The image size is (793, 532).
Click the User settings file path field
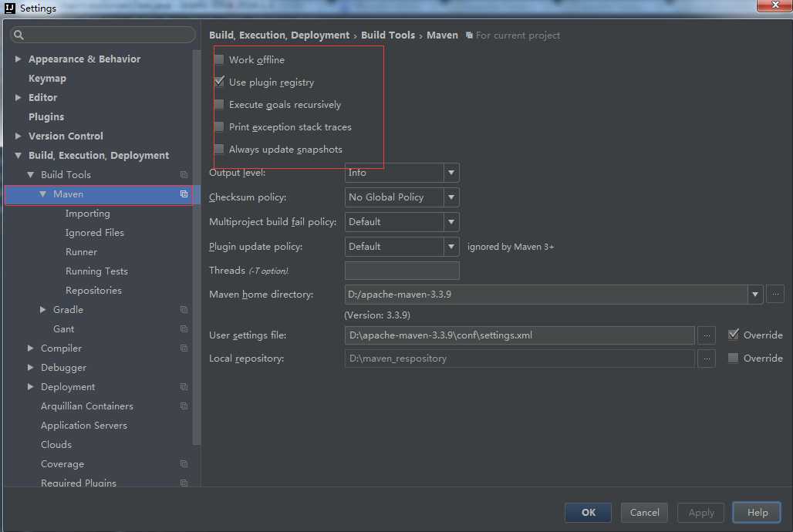[x=519, y=335]
